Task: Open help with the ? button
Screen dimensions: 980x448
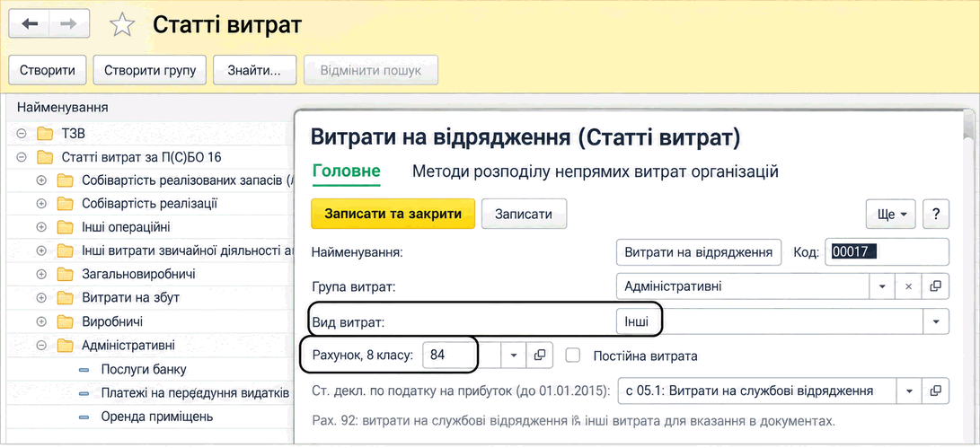Action: click(x=936, y=214)
